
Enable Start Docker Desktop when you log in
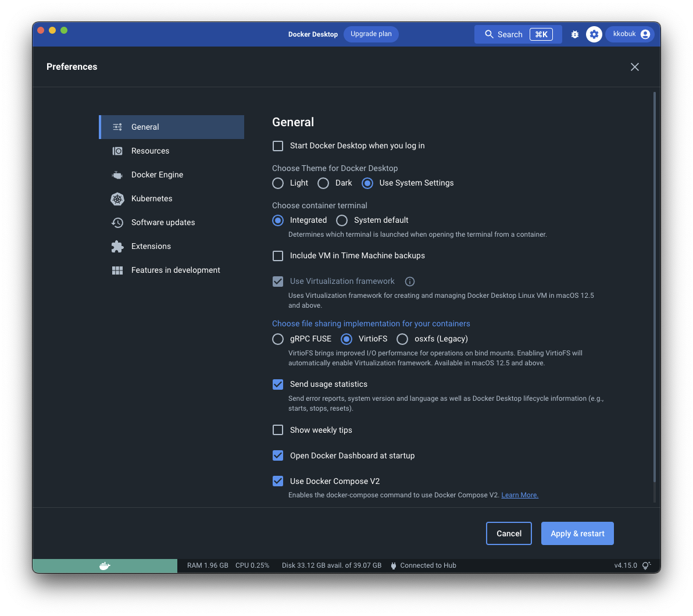pyautogui.click(x=277, y=146)
